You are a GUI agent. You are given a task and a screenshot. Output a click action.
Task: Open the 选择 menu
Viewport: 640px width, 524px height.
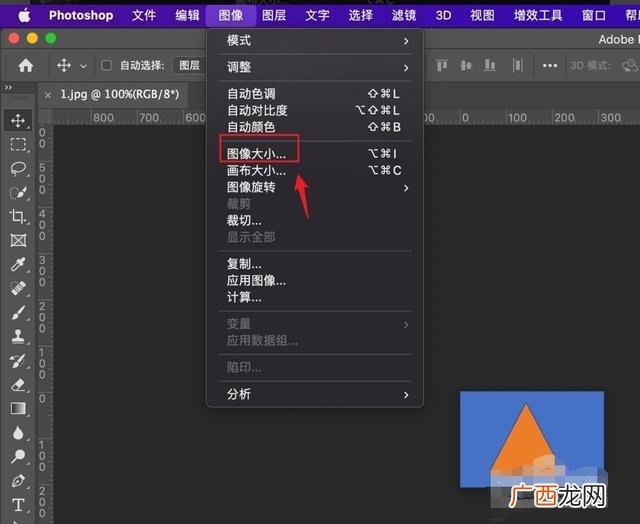tap(360, 16)
